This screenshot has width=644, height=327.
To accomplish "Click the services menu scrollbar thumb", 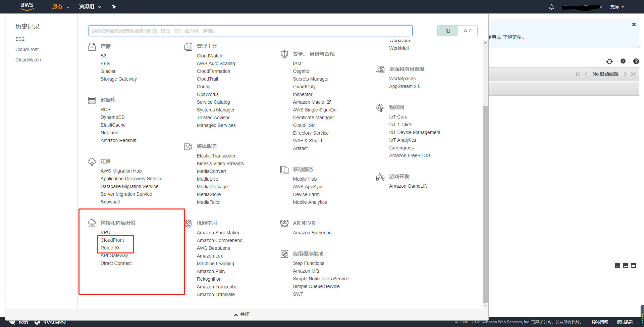I will coord(485,204).
